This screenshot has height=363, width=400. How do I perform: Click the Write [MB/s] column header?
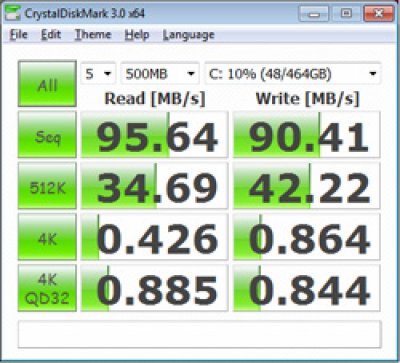coord(307,99)
